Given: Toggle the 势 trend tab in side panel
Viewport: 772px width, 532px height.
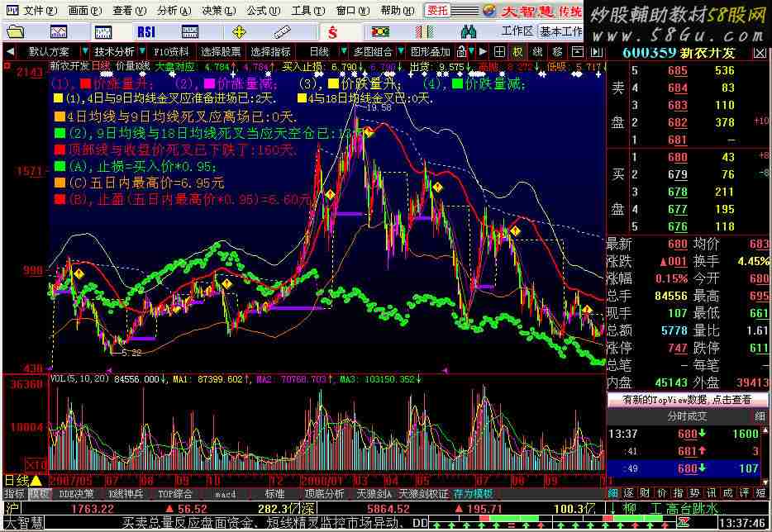Looking at the screenshot, I should click(x=694, y=492).
